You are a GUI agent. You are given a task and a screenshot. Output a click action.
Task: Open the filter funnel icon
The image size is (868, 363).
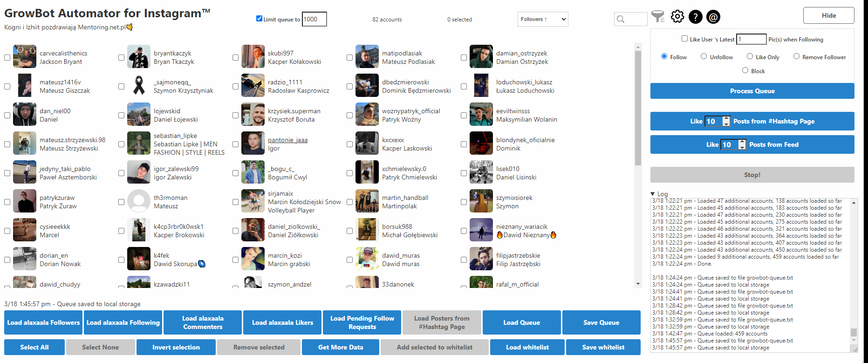coord(657,17)
